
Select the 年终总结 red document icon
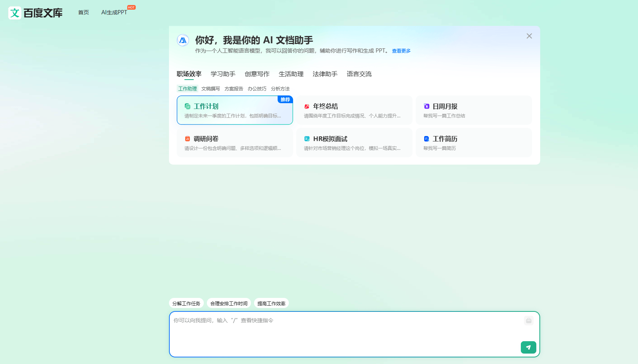[306, 106]
